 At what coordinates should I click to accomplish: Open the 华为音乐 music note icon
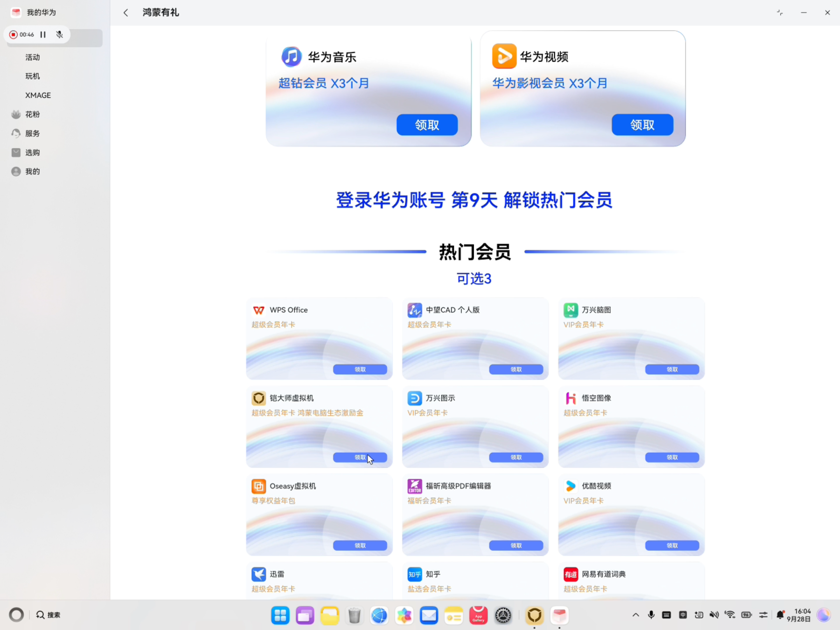click(291, 57)
